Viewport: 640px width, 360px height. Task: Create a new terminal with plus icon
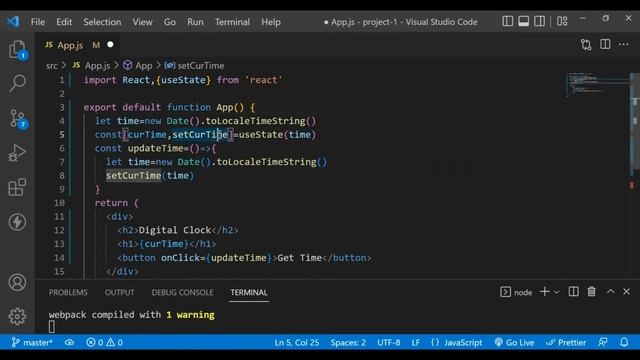point(544,292)
